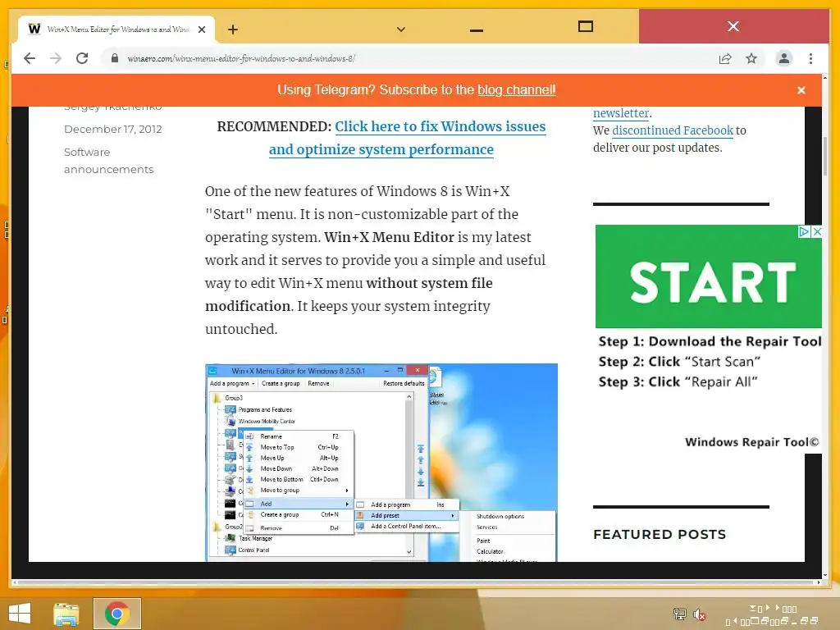This screenshot has width=840, height=630.
Task: Open a new tab with plus button
Action: 232,30
